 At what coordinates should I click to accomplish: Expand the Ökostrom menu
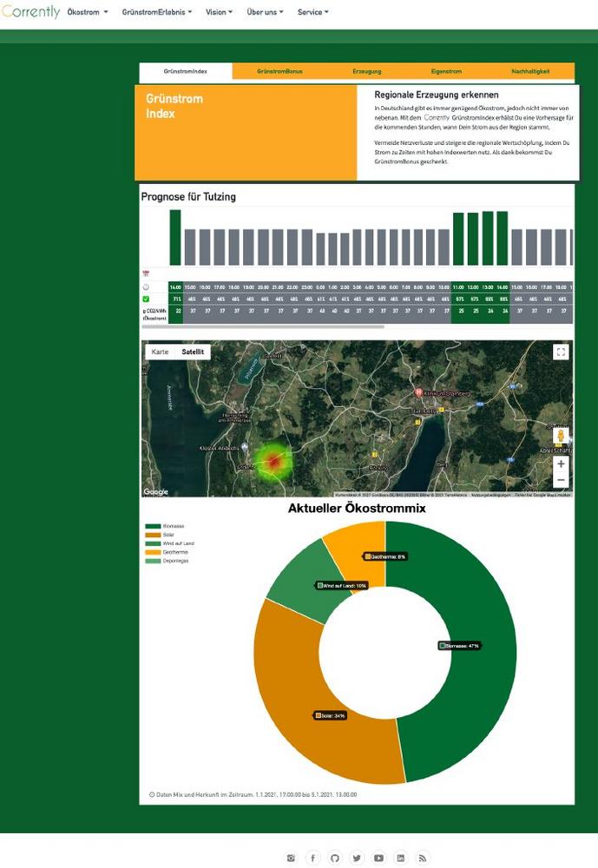[x=88, y=11]
